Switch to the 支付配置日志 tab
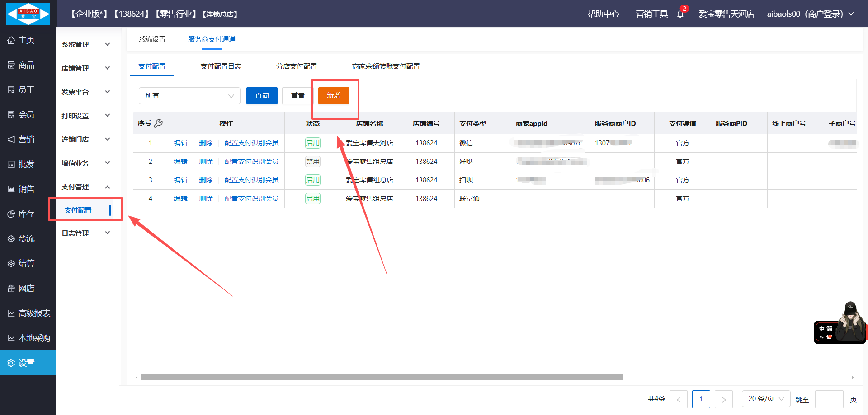 (x=221, y=66)
